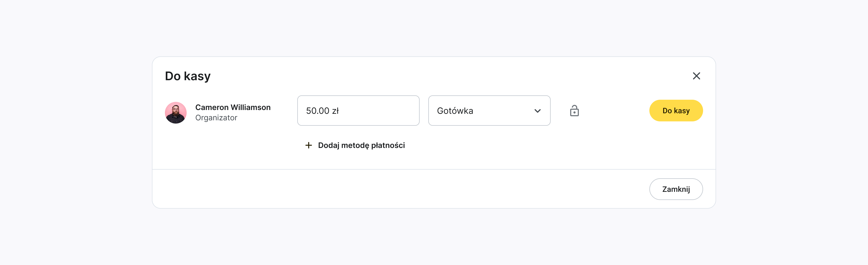Image resolution: width=868 pixels, height=265 pixels.
Task: Focus the 50.00 zł amount field
Action: point(358,111)
